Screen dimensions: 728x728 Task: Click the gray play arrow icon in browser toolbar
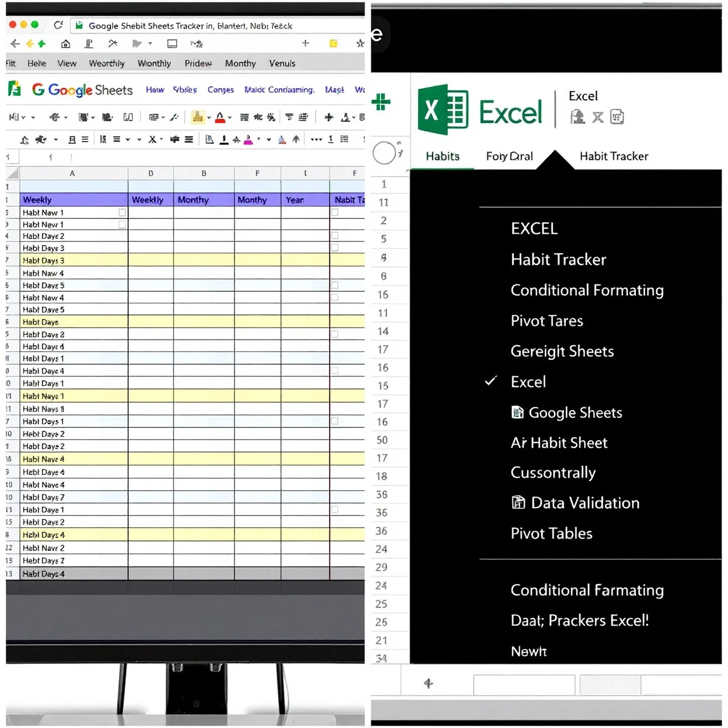136,44
